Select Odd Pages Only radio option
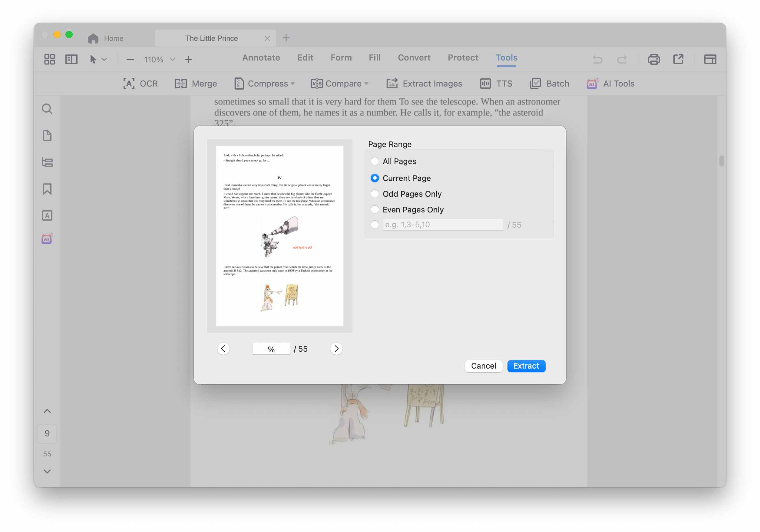 click(375, 194)
